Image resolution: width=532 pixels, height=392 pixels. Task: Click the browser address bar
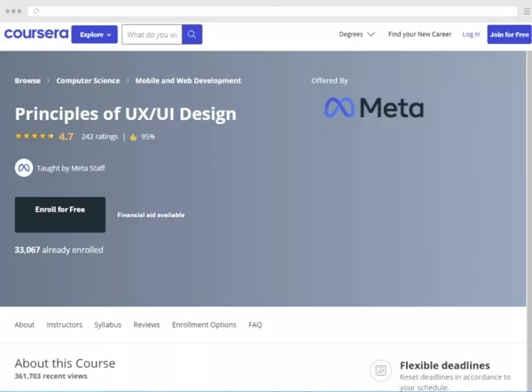point(272,11)
